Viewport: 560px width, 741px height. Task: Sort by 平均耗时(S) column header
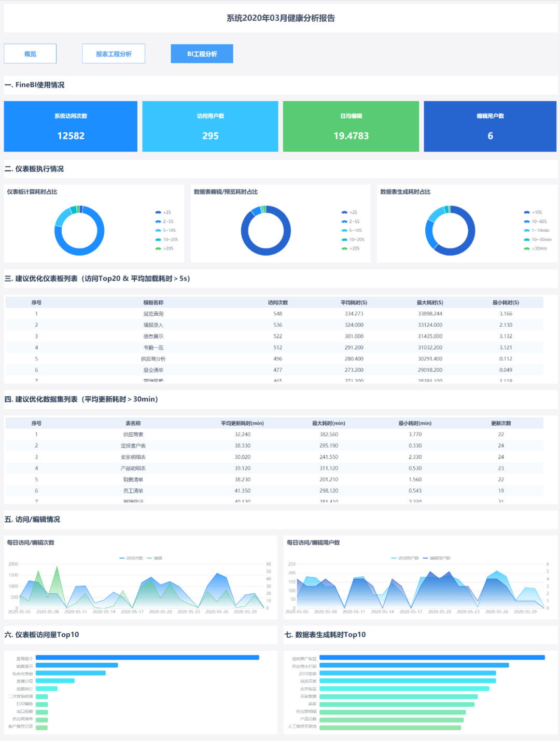[354, 303]
